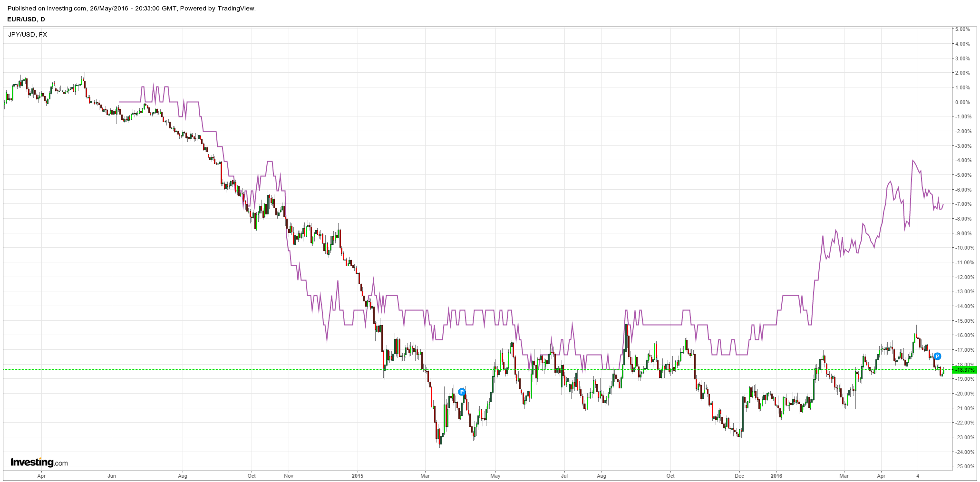Image resolution: width=980 pixels, height=482 pixels.
Task: Click the -4.00% peak of the purple line
Action: click(913, 161)
